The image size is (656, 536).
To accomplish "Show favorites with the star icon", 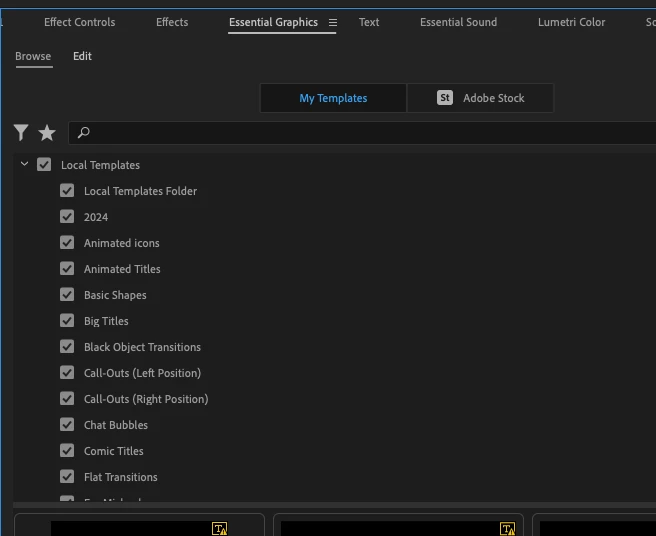I will (x=47, y=133).
